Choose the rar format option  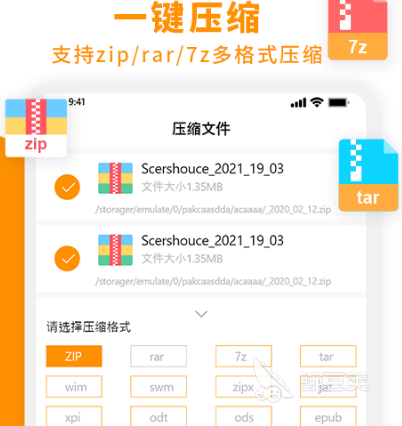pos(158,356)
